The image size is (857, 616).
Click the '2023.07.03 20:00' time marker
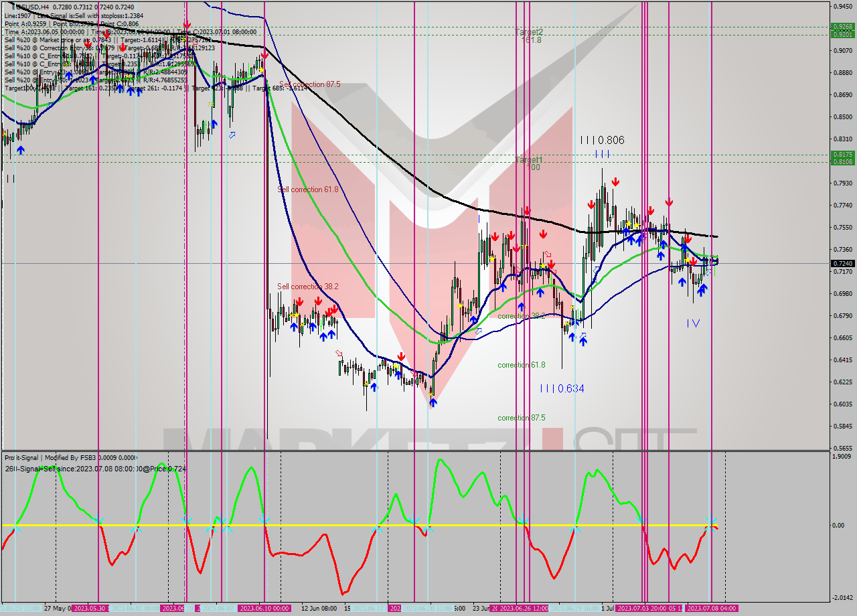[642, 608]
